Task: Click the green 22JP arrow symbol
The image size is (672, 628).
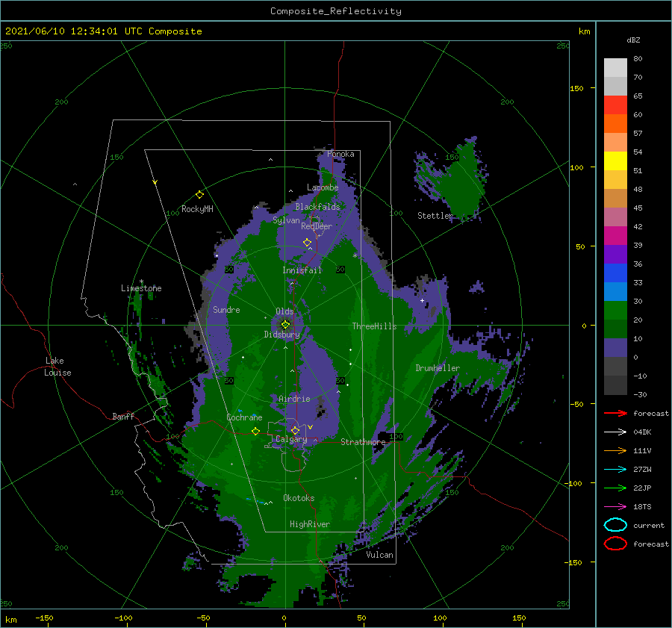Action: tap(615, 488)
